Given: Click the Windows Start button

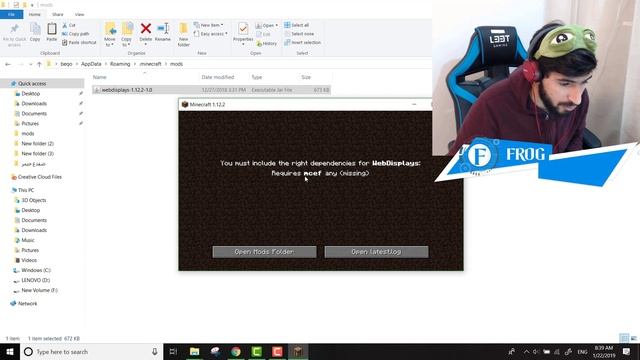Looking at the screenshot, I should 10,352.
